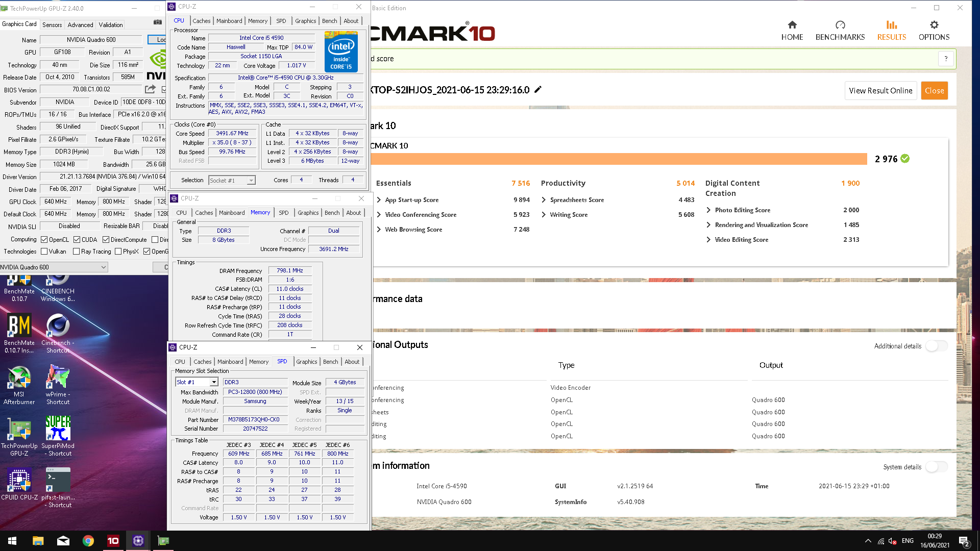Switch to Advanced tab in GPU-Z
The width and height of the screenshot is (980, 551).
[80, 24]
